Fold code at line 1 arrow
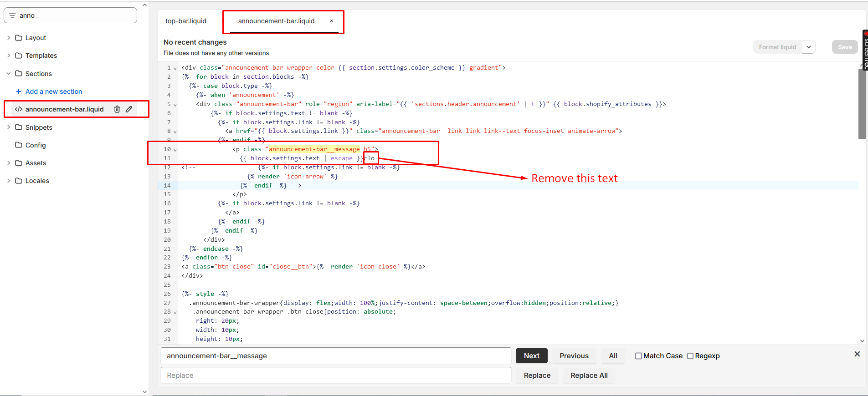Viewport: 868px width, 396px height. 175,68
